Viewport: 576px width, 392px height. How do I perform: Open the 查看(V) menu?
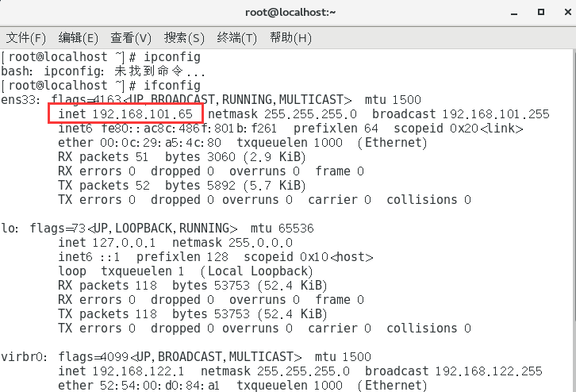[131, 38]
